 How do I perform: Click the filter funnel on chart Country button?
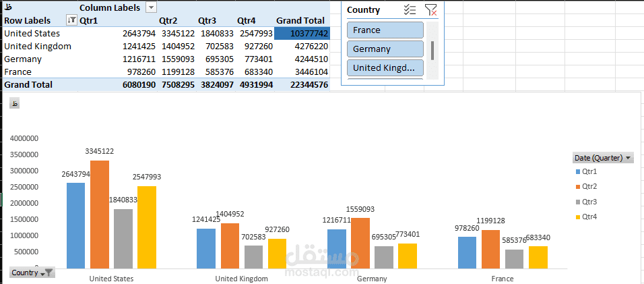click(49, 273)
